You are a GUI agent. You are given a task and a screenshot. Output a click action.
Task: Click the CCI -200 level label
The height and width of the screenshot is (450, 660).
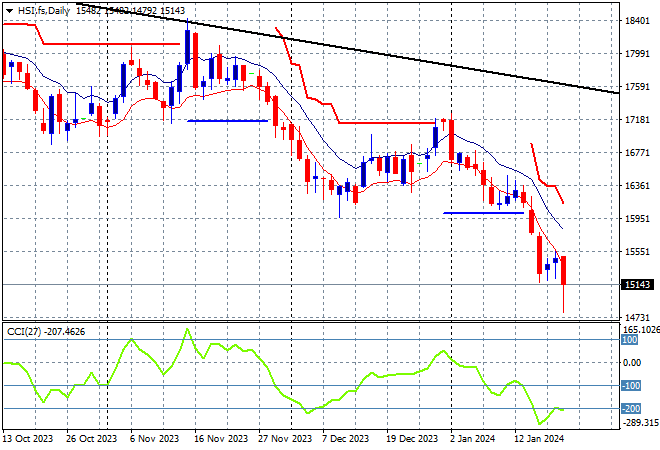[x=630, y=409]
